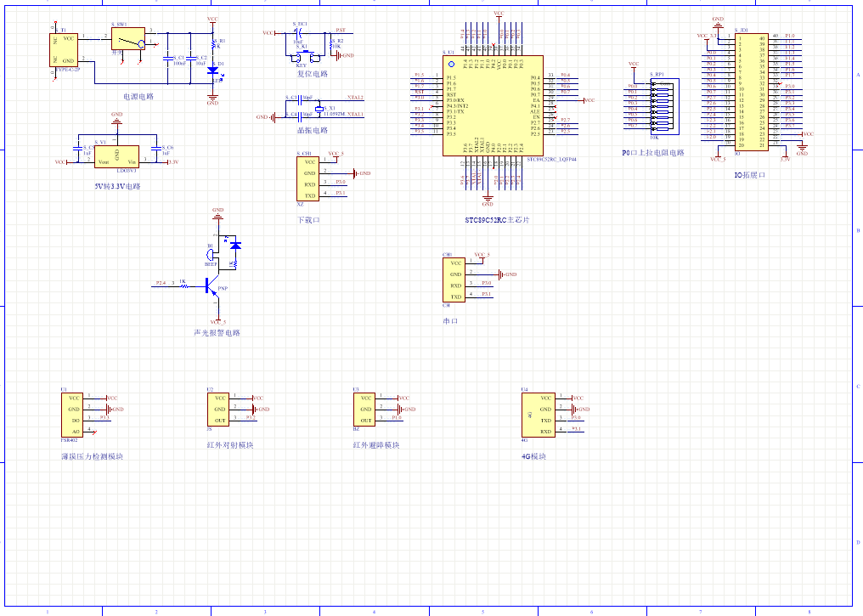Screen dimensions: 863x616
Task: Select the 'STC89C52RC主芯片' caption text
Action: [x=497, y=220]
